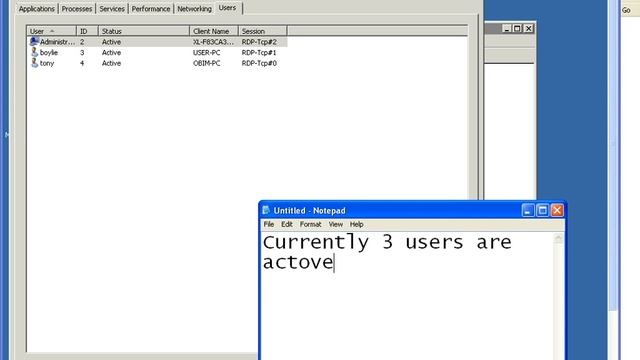Click session 'RDP-Tcp#2'
640x360 pixels.
(259, 42)
